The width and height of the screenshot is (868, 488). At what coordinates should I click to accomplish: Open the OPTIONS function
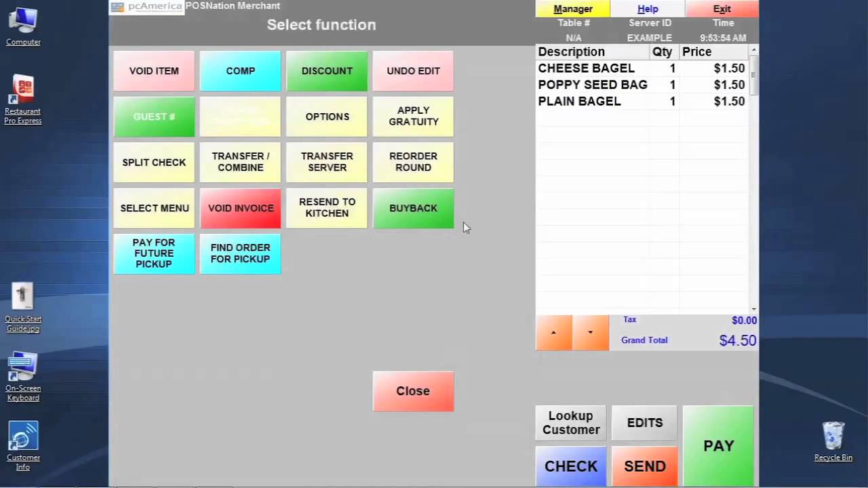[x=327, y=117]
